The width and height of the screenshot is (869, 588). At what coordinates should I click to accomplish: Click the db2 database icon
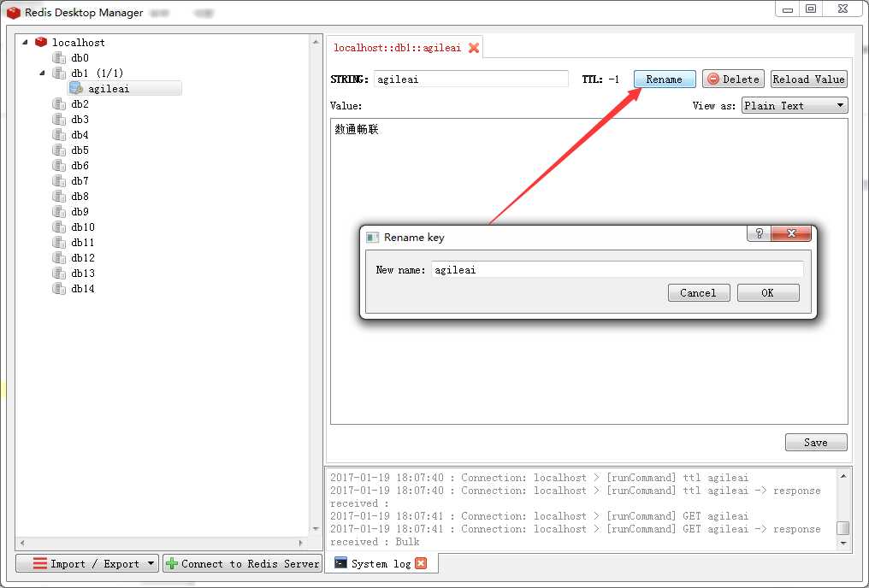(59, 103)
